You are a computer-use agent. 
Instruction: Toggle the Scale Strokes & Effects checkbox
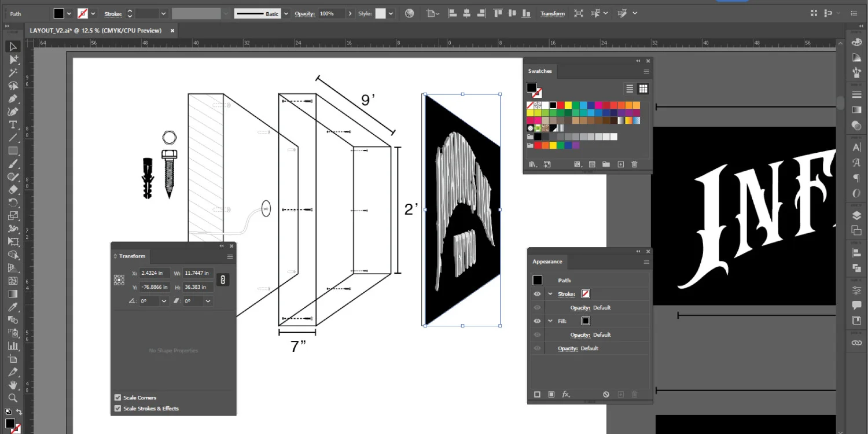tap(118, 409)
